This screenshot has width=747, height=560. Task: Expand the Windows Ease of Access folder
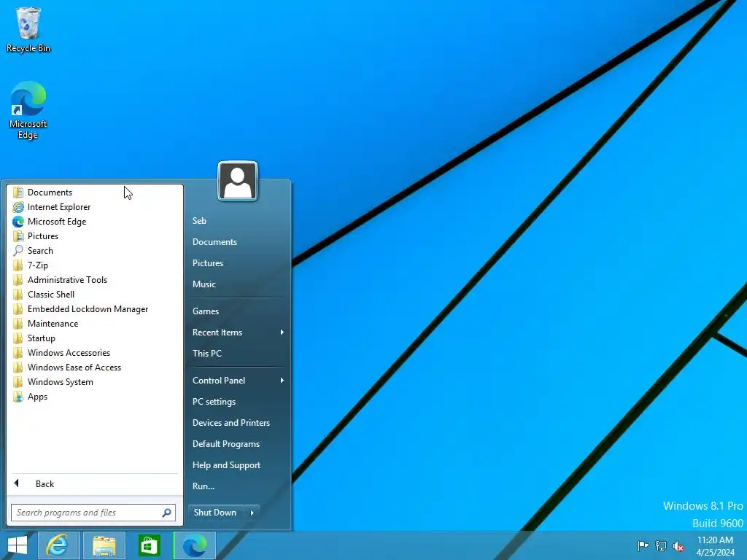click(94, 367)
